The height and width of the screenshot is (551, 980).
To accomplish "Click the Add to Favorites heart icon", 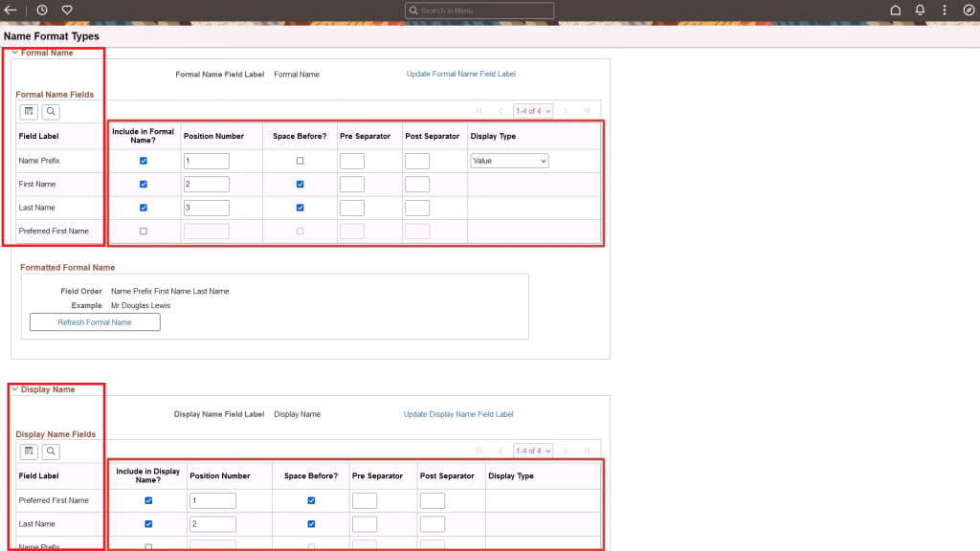I will click(66, 10).
